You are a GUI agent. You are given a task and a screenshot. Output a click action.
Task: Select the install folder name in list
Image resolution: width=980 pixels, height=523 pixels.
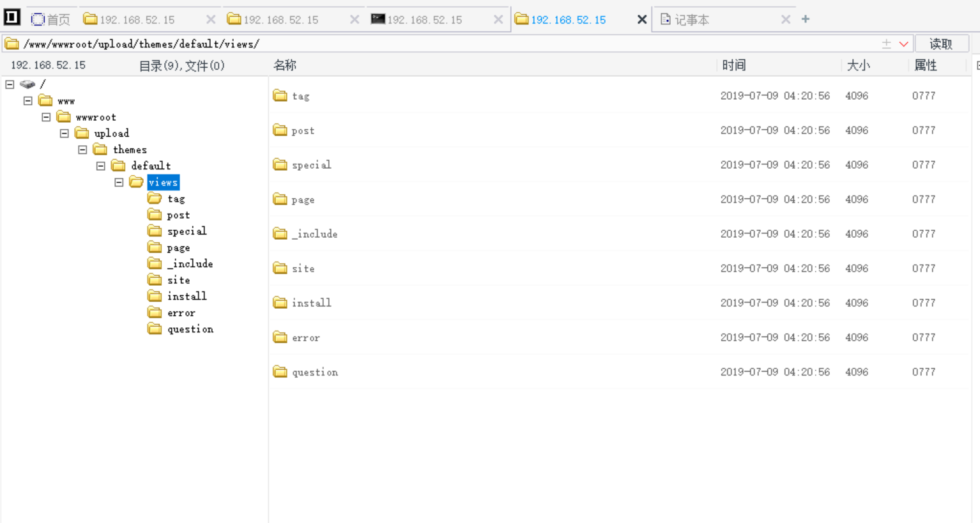pos(312,303)
